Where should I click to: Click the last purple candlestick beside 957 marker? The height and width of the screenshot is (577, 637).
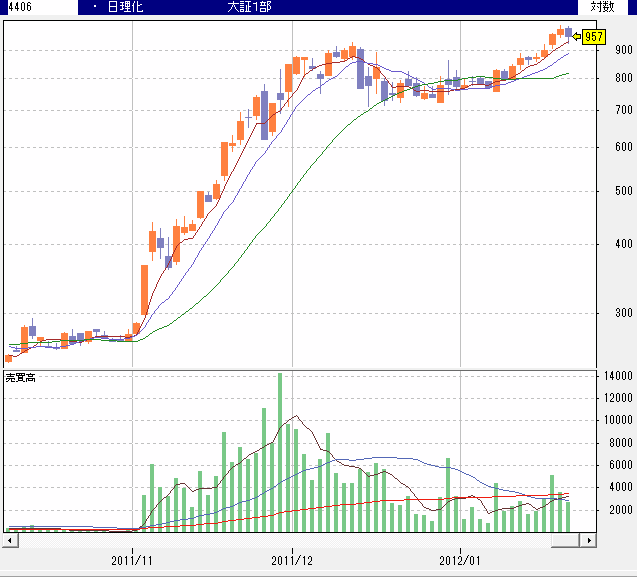click(x=568, y=33)
